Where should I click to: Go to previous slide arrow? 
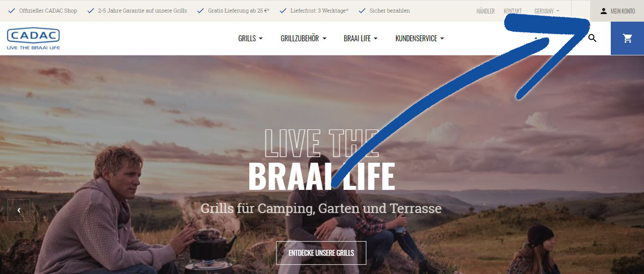[19, 211]
